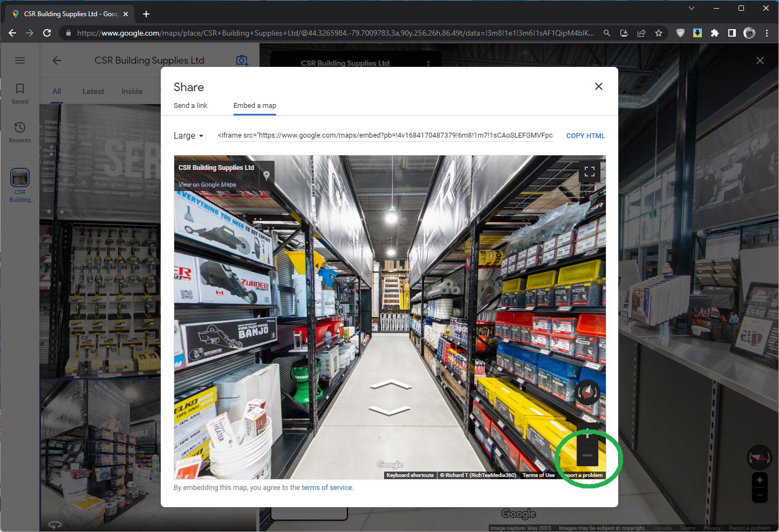Zoom out in the embed preview
Viewport: 779px width, 532px height.
click(x=587, y=455)
